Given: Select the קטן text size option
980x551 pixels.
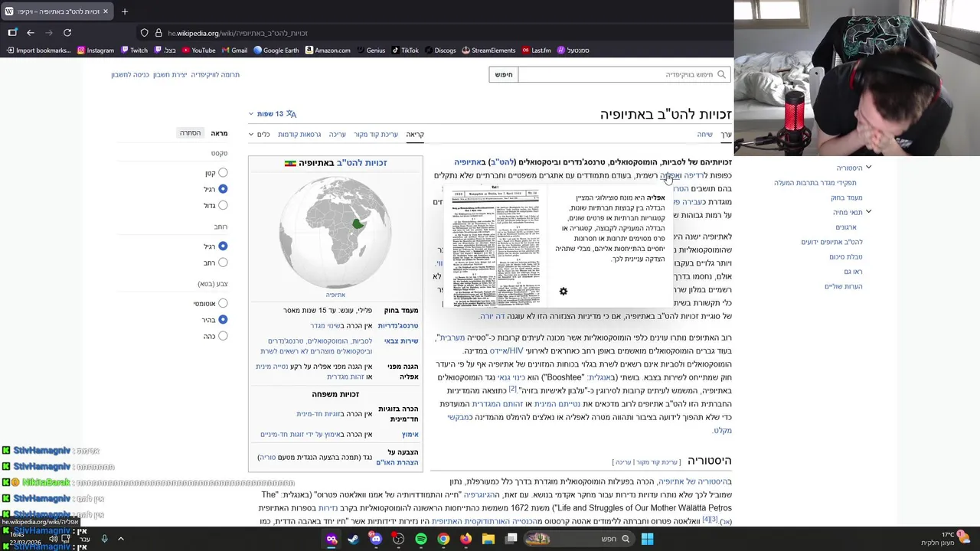Looking at the screenshot, I should click(x=223, y=173).
